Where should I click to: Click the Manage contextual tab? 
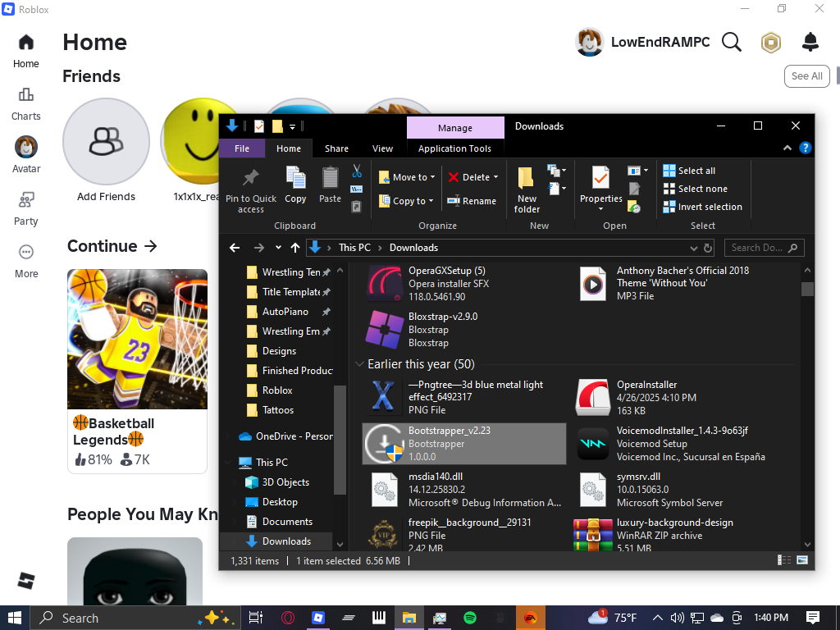point(455,127)
